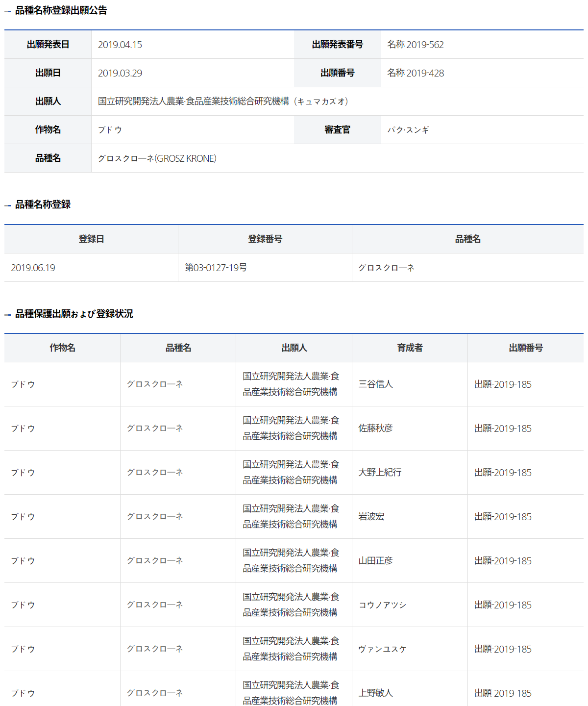Click the 作物名 column header in status table
This screenshot has height=706, width=588.
tap(62, 348)
